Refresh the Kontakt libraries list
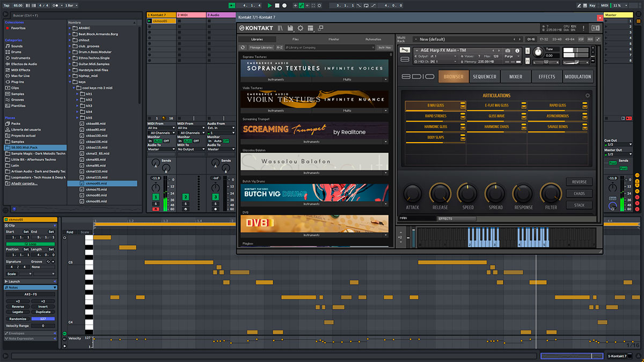The width and height of the screenshot is (644, 362). (243, 47)
